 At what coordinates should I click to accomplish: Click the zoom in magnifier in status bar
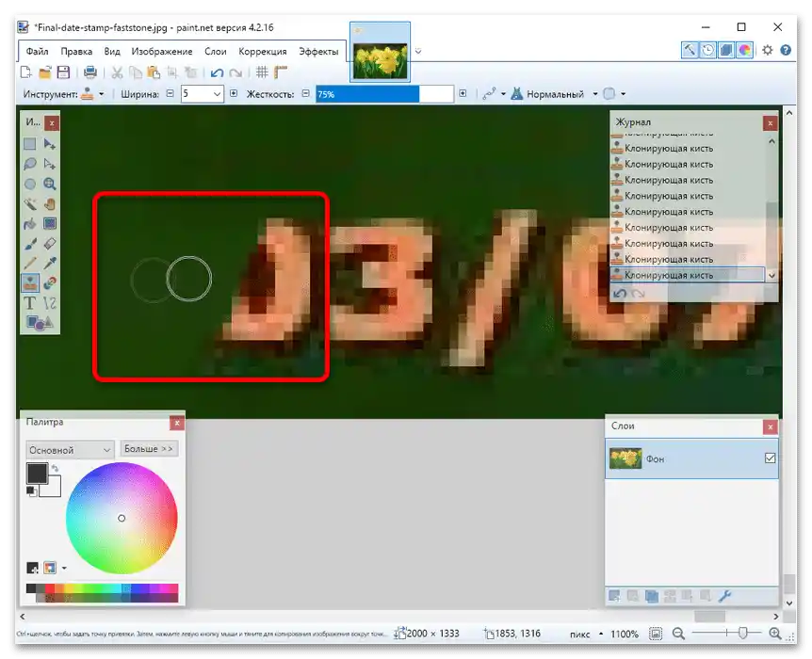point(775,634)
